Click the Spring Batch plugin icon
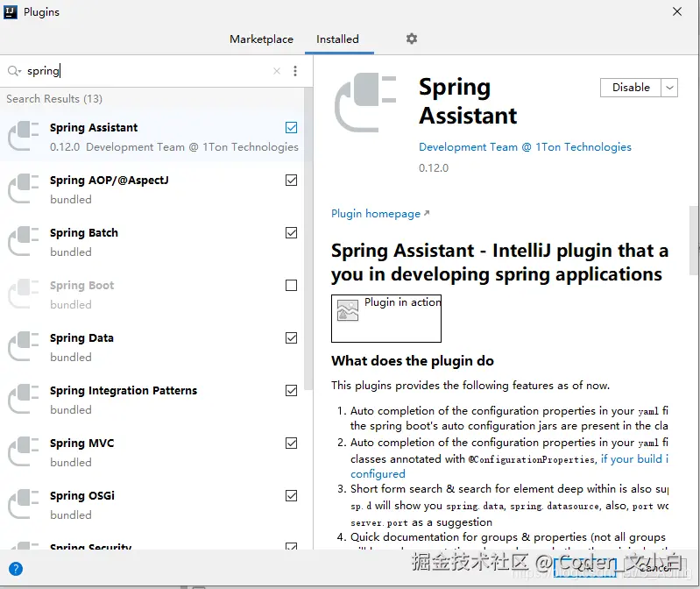Image resolution: width=700 pixels, height=589 pixels. click(24, 241)
